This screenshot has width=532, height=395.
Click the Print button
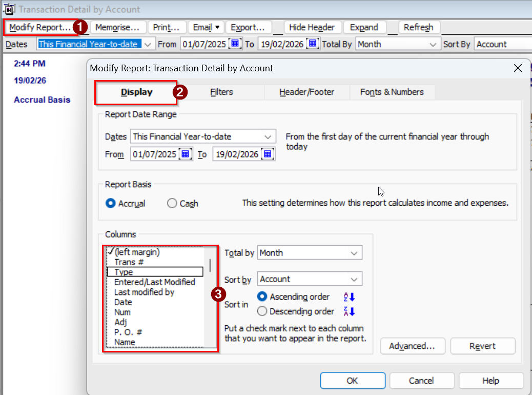[166, 28]
